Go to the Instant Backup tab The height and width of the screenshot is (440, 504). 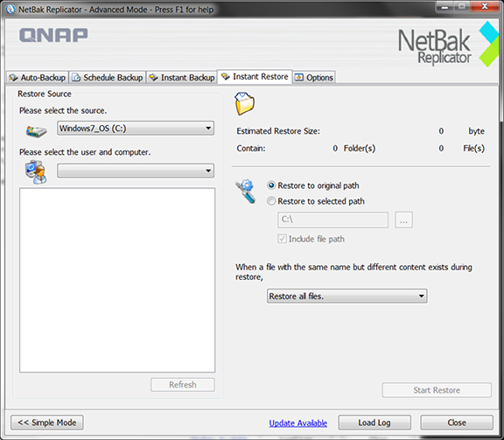tap(182, 78)
